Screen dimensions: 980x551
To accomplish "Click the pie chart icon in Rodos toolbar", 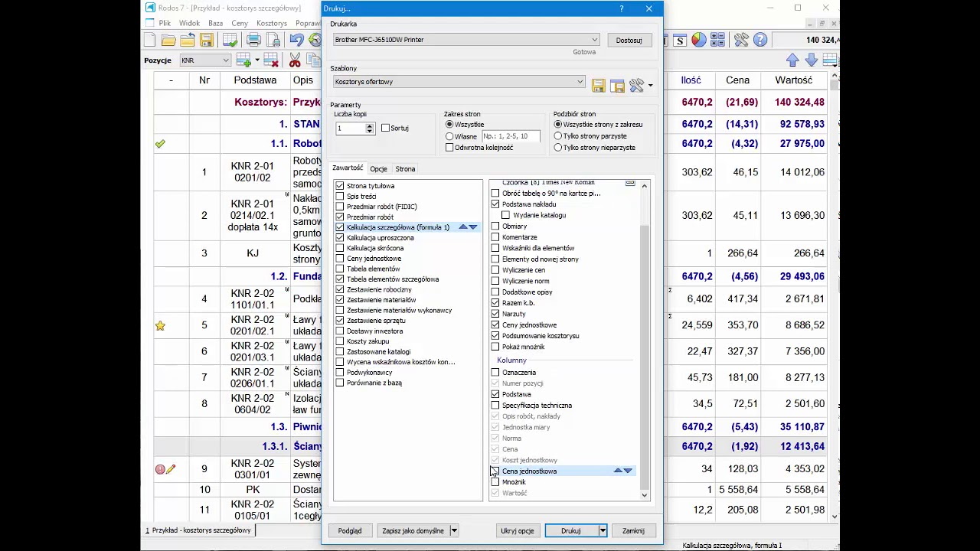I will point(699,40).
